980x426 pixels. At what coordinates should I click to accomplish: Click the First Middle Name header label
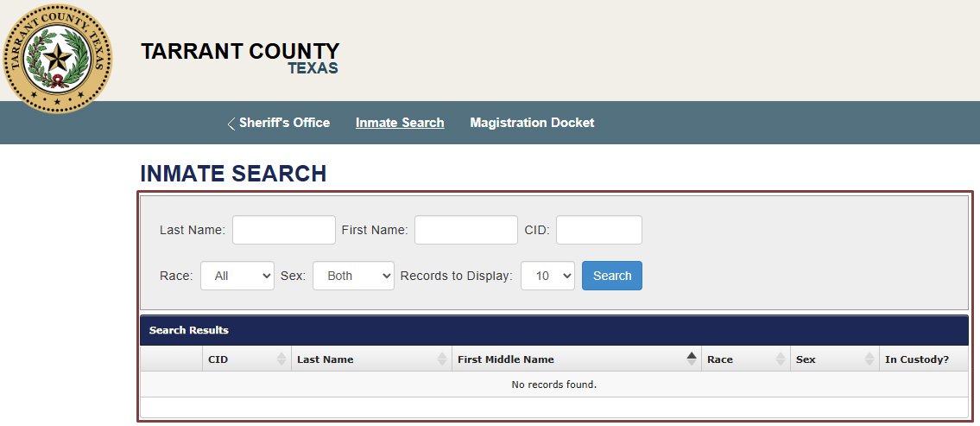506,359
